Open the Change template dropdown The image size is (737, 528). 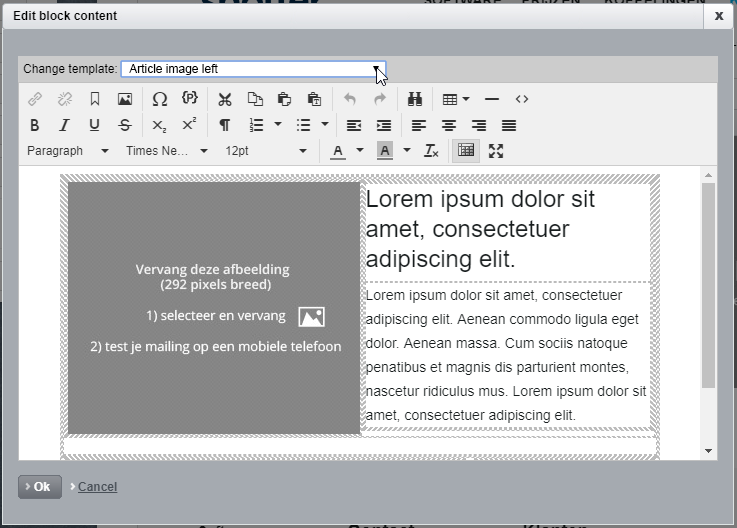(253, 69)
